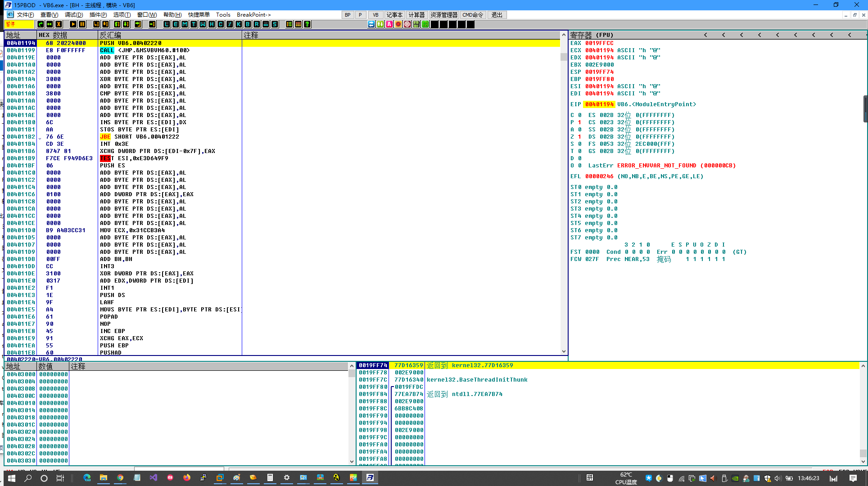Click the red target plugin icon
Screen dimensions: 868x486
click(407, 24)
